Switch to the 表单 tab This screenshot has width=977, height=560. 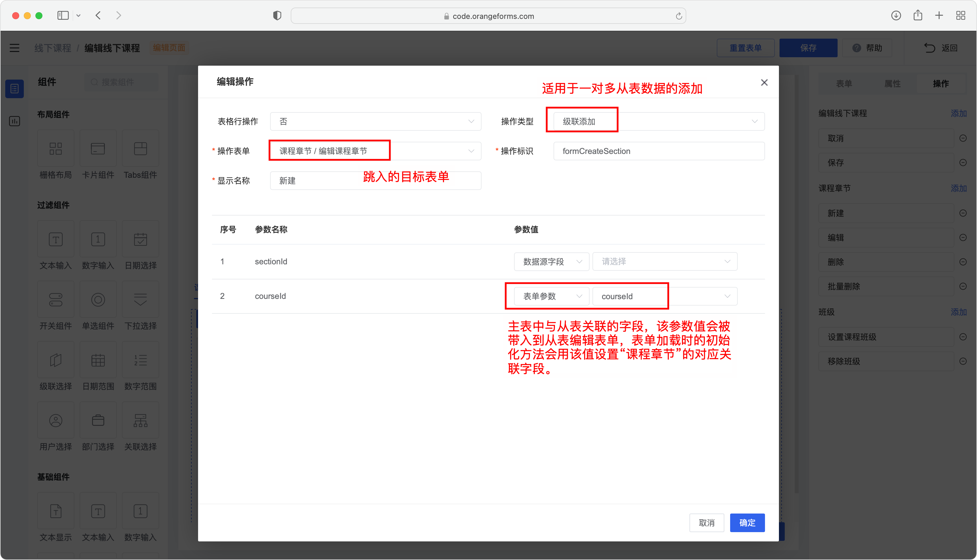coord(844,83)
